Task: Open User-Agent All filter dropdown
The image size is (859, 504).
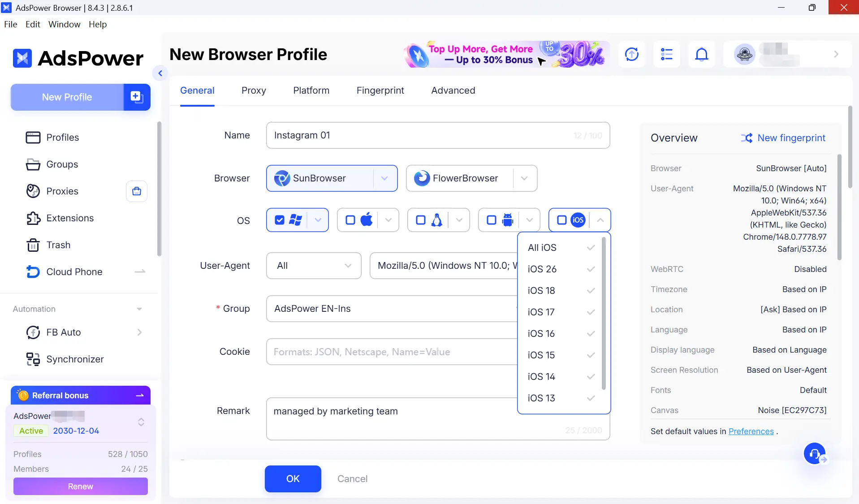Action: pyautogui.click(x=314, y=266)
